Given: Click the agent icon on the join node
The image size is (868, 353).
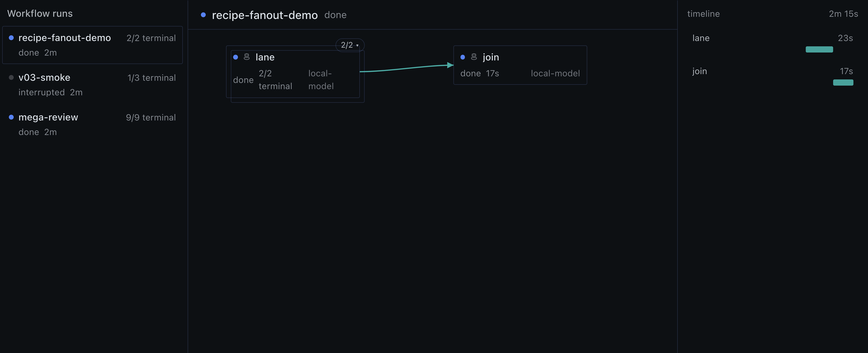Looking at the screenshot, I should [474, 57].
